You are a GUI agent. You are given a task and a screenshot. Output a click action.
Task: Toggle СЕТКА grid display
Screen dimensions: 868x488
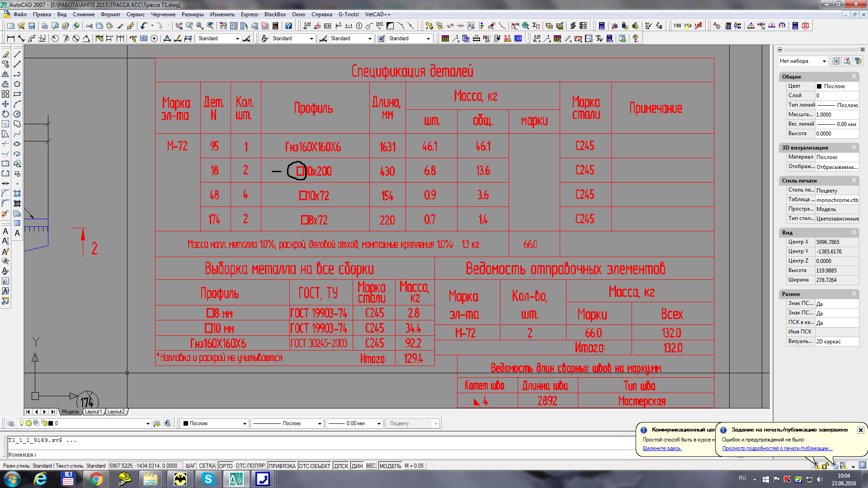(207, 466)
